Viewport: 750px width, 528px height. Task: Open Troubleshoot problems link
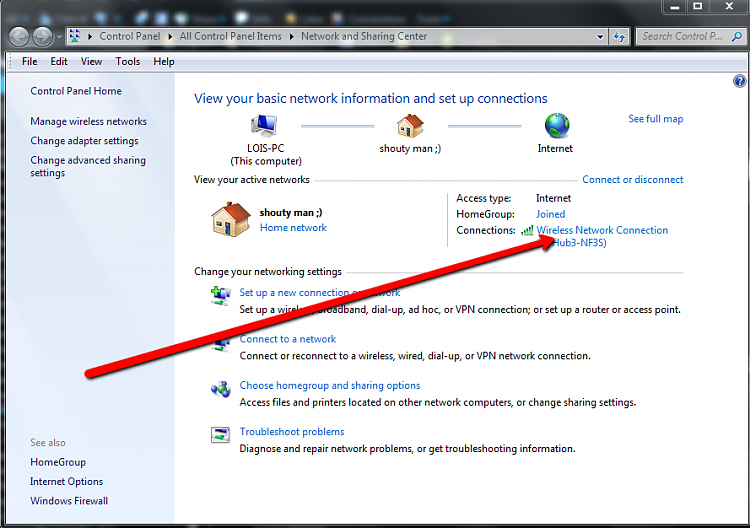click(x=292, y=431)
